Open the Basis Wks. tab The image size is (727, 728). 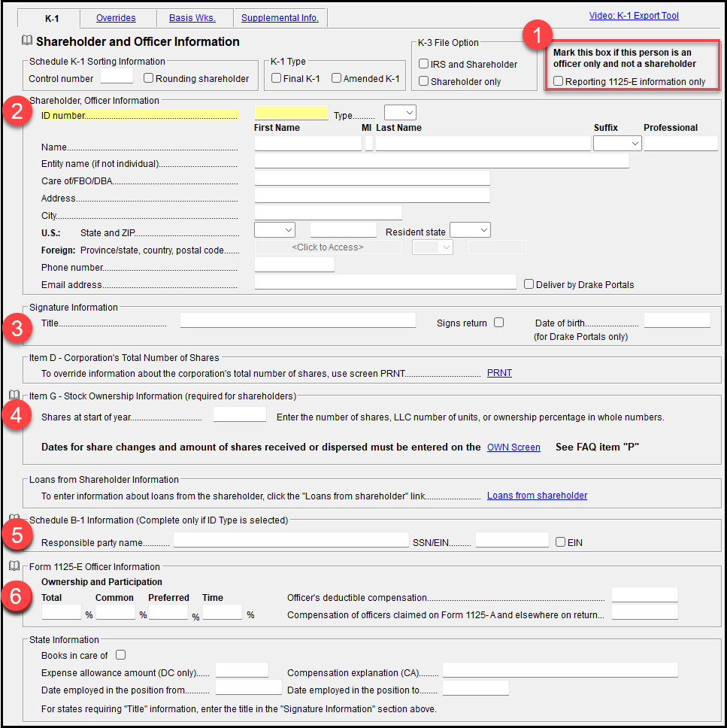coord(192,17)
